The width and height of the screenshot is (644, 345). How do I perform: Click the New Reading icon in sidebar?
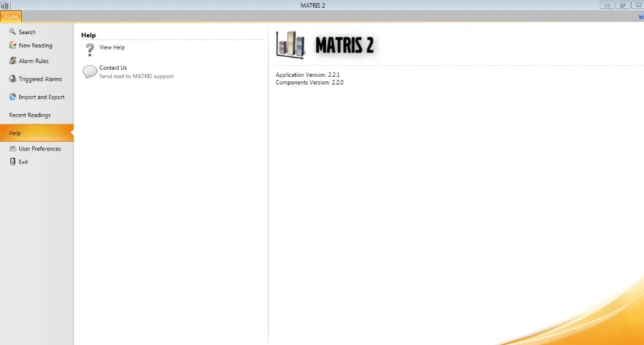click(13, 45)
